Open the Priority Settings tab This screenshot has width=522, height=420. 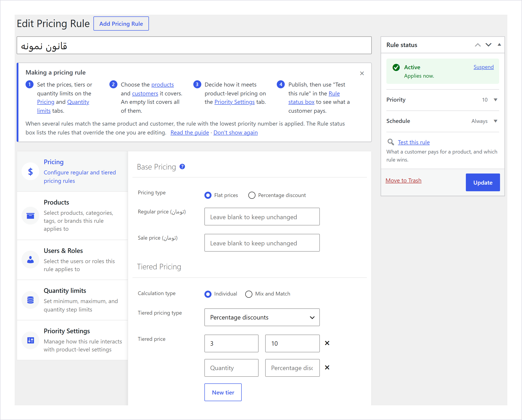[x=72, y=340]
